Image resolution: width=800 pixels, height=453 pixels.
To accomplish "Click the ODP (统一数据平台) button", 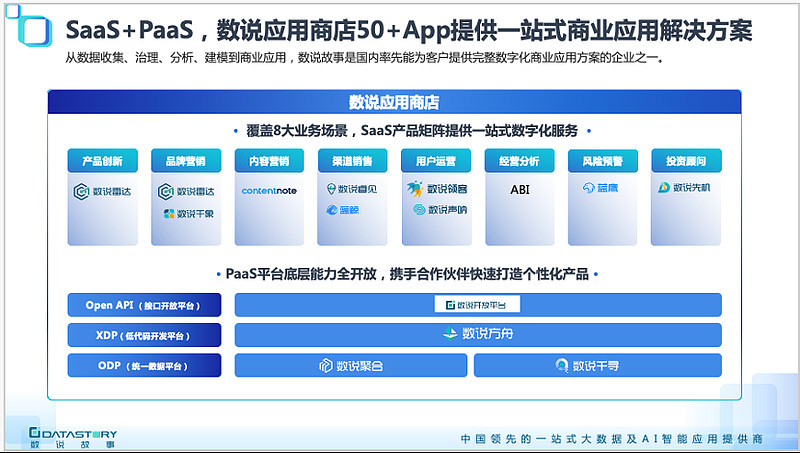I will click(144, 365).
